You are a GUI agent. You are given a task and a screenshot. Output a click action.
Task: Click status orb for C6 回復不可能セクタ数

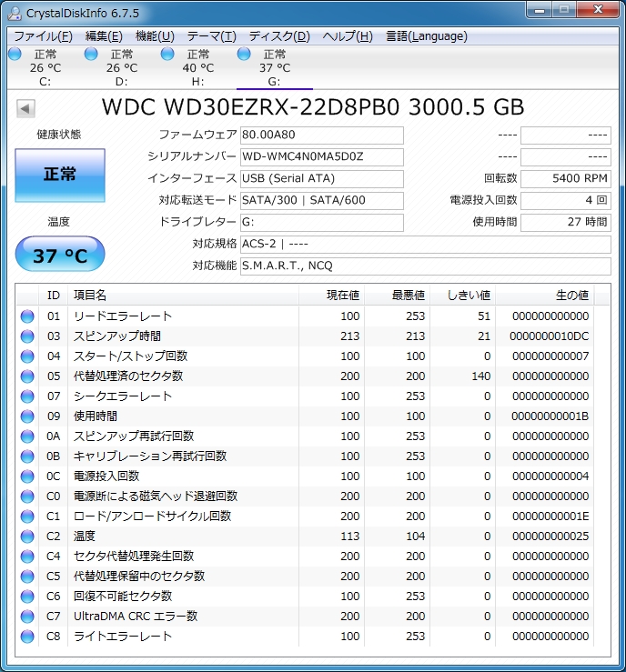click(27, 597)
